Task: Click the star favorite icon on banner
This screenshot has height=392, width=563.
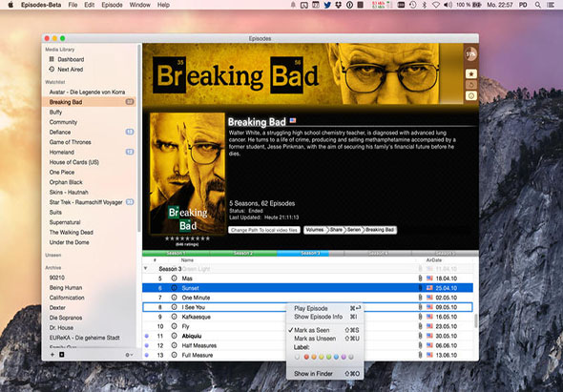Action: coord(471,74)
